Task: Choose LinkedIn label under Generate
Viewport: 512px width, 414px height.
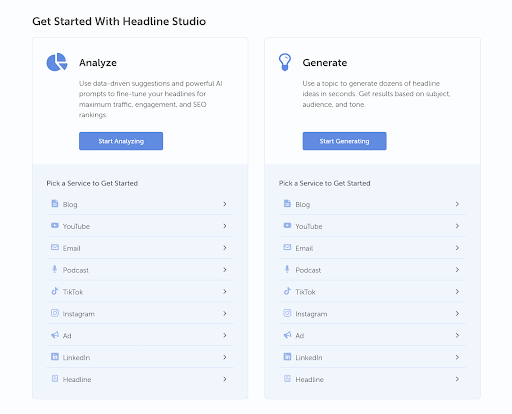Action: (x=309, y=358)
